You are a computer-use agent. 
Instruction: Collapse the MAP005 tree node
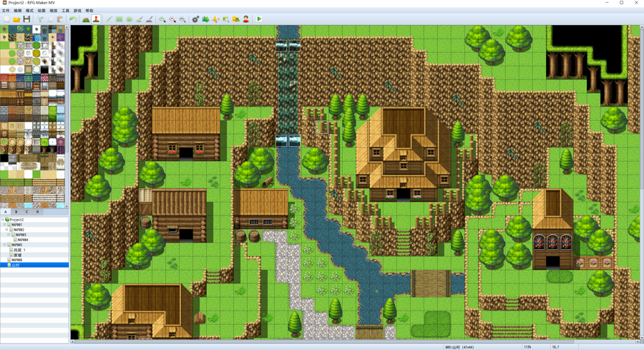[6, 245]
